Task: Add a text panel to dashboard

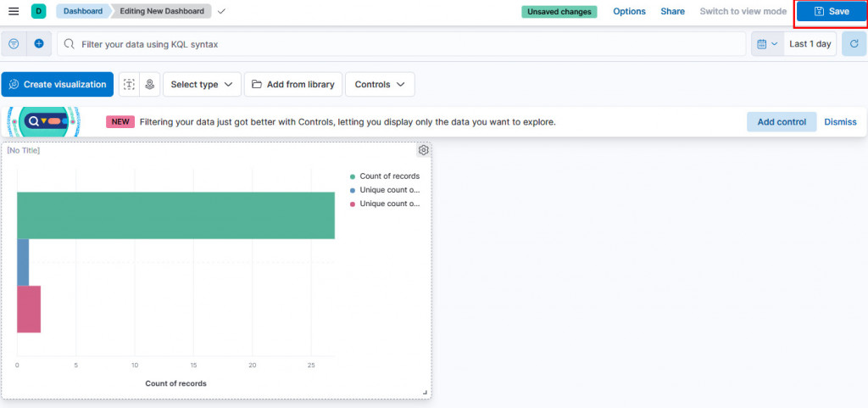Action: [129, 84]
